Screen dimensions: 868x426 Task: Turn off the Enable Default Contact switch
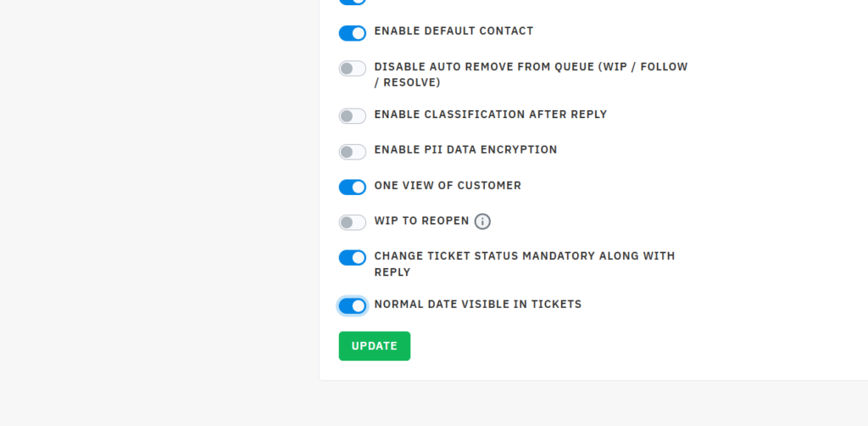353,33
